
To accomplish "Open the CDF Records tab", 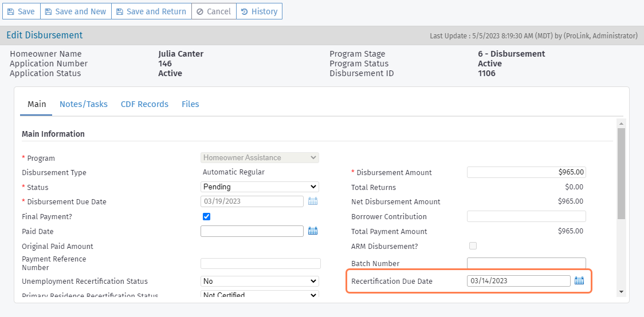I will tap(144, 104).
